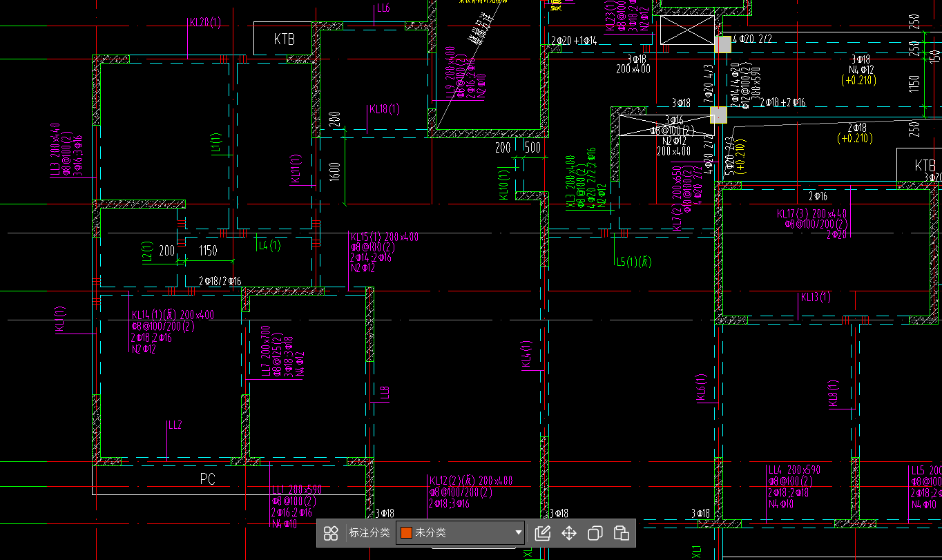Select annotation LL1 200x590

click(296, 490)
